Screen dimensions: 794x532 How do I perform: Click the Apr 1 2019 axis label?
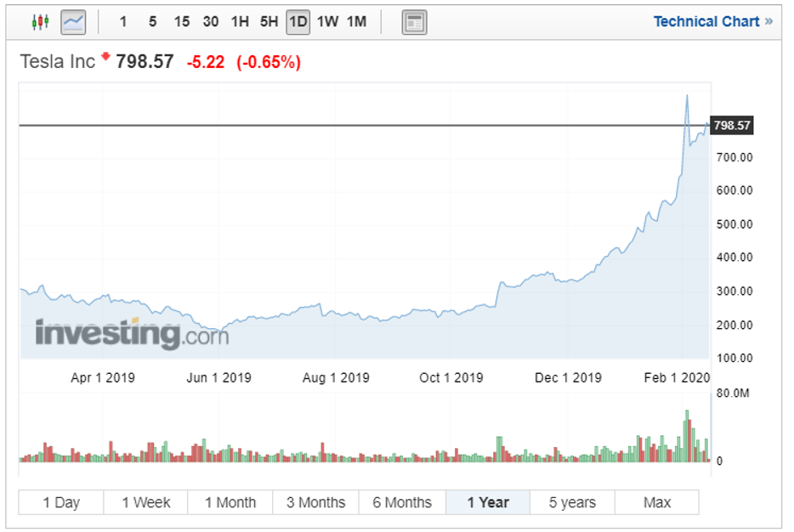[x=103, y=377]
